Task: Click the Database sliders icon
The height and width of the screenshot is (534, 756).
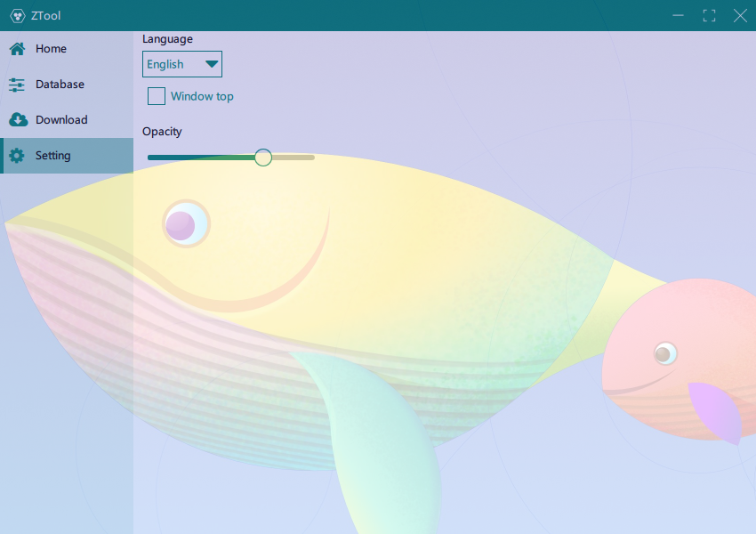Action: [17, 85]
